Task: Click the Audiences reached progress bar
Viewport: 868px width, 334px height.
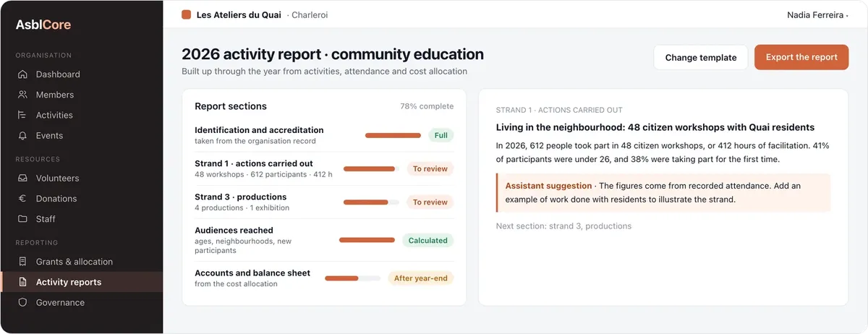Action: tap(367, 240)
